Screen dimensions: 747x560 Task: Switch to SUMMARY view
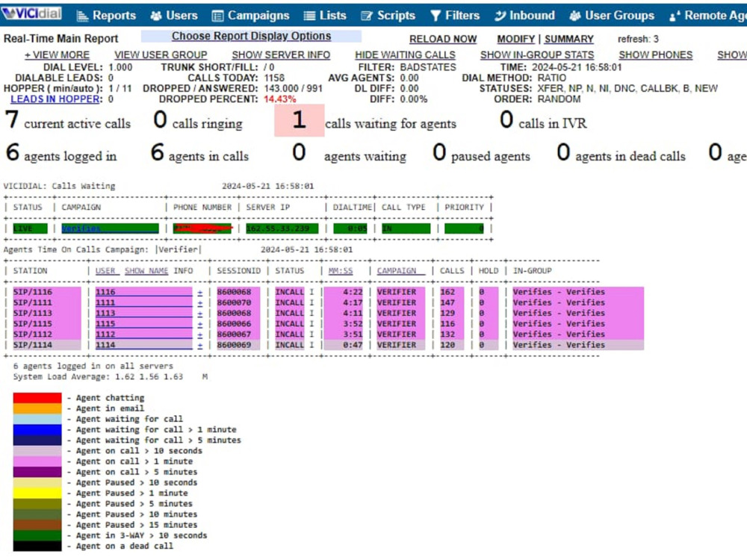click(568, 39)
